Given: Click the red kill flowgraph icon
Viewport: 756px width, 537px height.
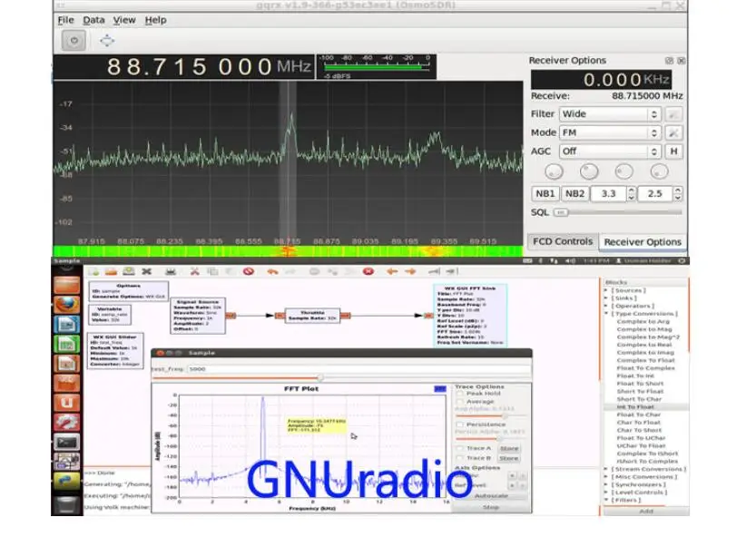Looking at the screenshot, I should [368, 272].
